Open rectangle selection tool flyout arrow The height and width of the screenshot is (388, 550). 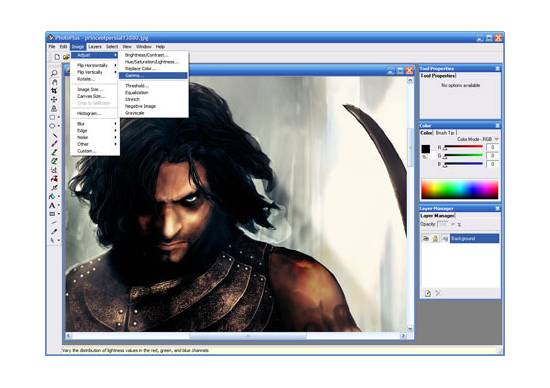pyautogui.click(x=59, y=117)
